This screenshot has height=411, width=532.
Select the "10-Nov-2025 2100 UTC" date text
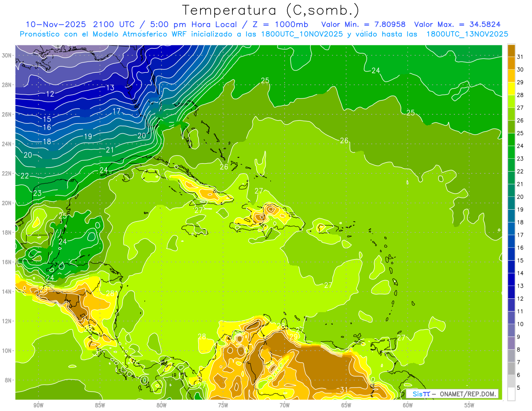point(80,24)
